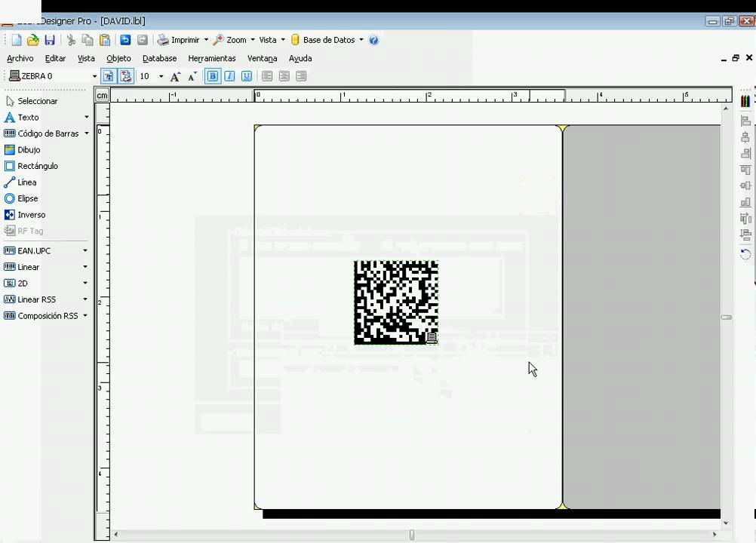The image size is (756, 543).
Task: Toggle the second font type button
Action: click(126, 76)
